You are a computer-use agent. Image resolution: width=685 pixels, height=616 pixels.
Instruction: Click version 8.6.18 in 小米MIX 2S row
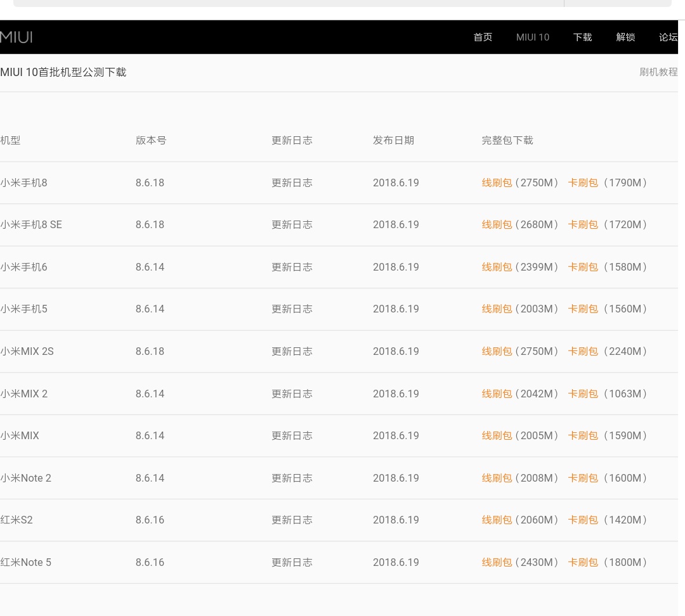pyautogui.click(x=150, y=351)
